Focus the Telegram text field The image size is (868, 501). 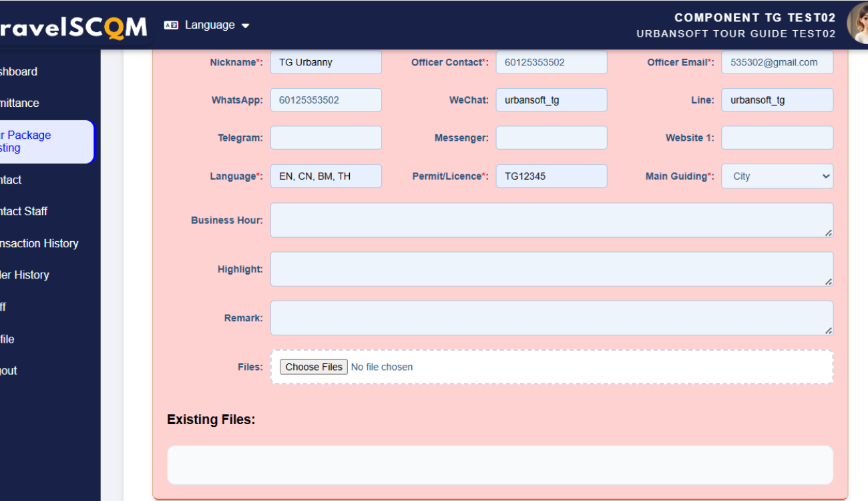coord(326,138)
